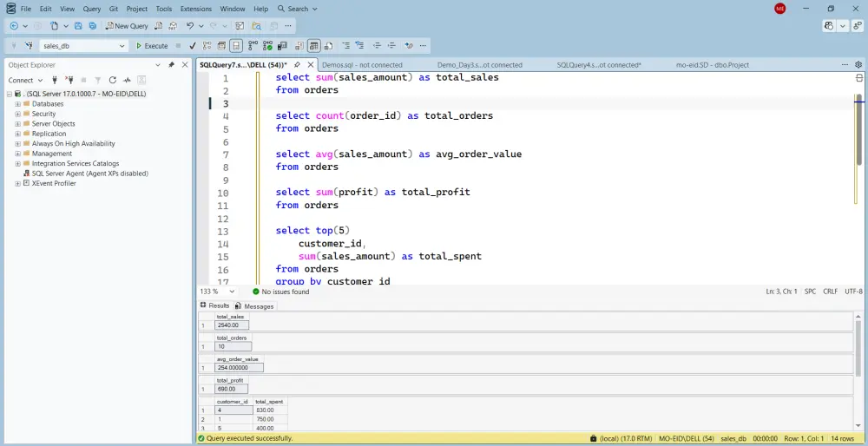Expand the XEvent Profiler node
The height and width of the screenshot is (446, 868).
pyautogui.click(x=17, y=184)
